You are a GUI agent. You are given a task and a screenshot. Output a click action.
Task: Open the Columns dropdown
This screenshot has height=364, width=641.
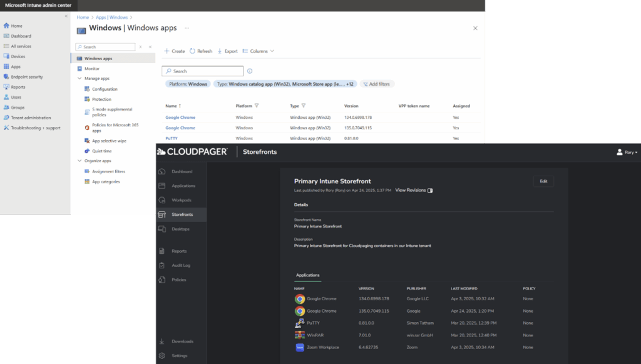pyautogui.click(x=259, y=51)
